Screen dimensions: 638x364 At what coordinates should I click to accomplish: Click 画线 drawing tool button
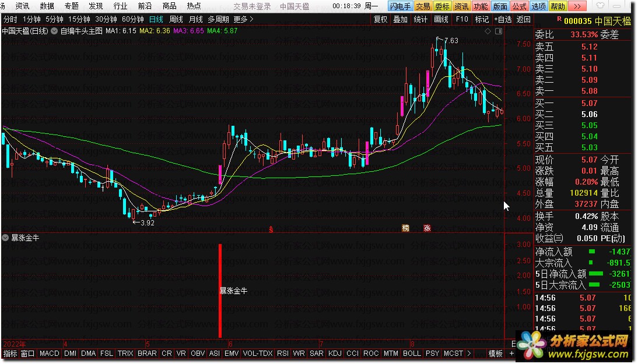(441, 19)
